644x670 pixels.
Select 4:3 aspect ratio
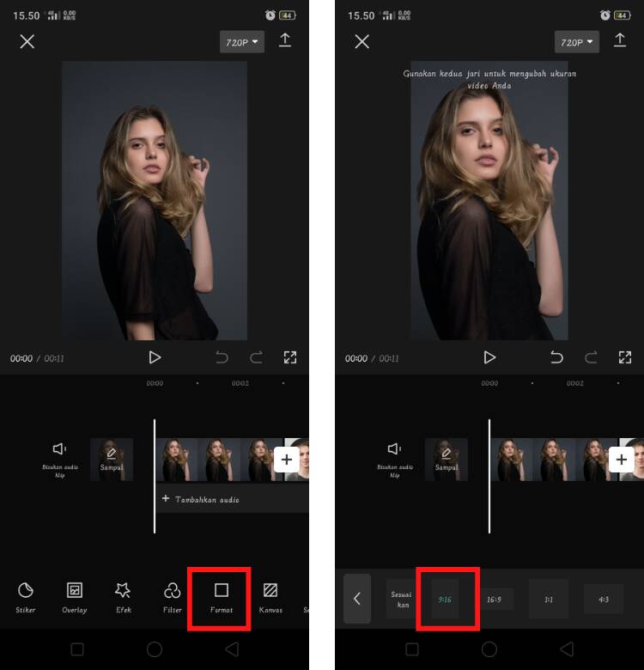tap(604, 599)
